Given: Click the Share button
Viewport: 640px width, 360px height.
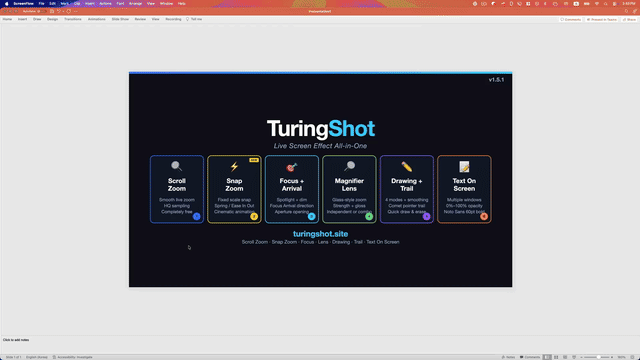Looking at the screenshot, I should tap(629, 19).
